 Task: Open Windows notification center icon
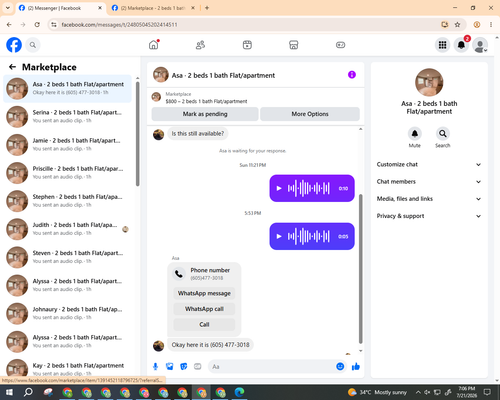[x=487, y=392]
